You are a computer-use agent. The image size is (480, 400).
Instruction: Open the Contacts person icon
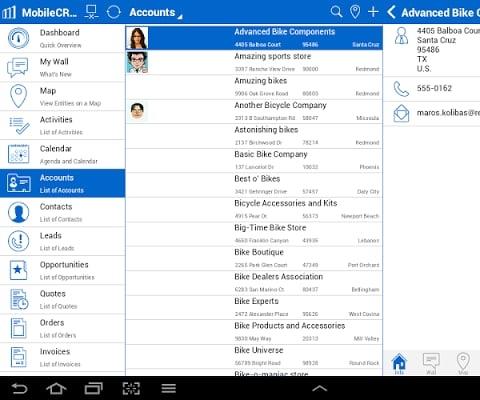18,212
